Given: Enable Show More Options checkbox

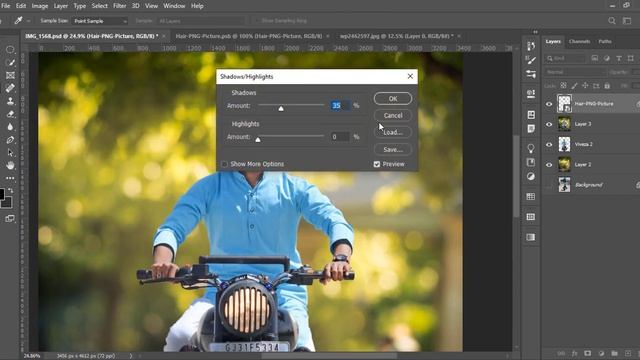Looking at the screenshot, I should (224, 164).
